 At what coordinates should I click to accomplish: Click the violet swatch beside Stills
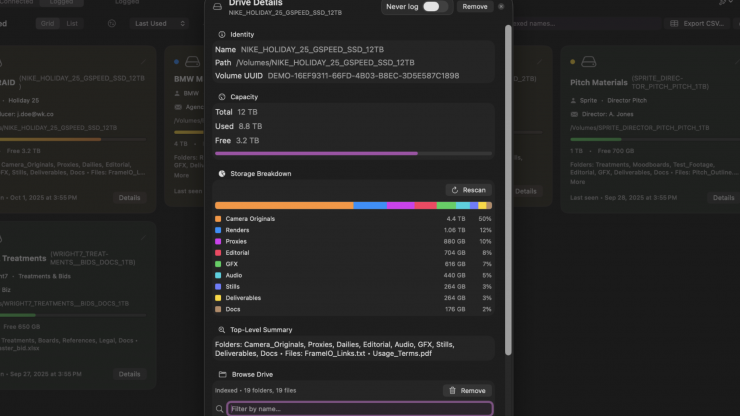pos(218,287)
